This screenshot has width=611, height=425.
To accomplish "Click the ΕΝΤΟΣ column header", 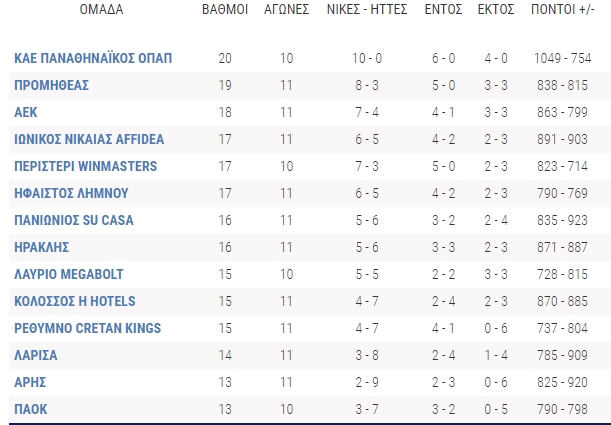I will (443, 9).
